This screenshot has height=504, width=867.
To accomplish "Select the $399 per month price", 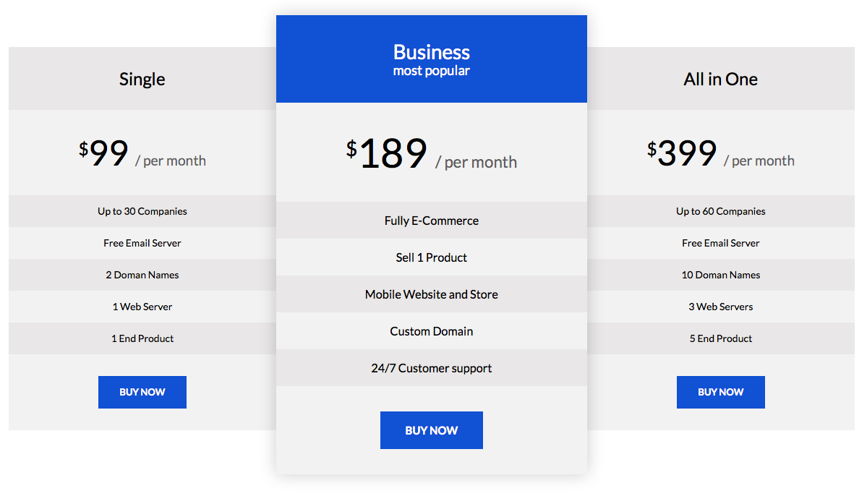I will coord(720,154).
